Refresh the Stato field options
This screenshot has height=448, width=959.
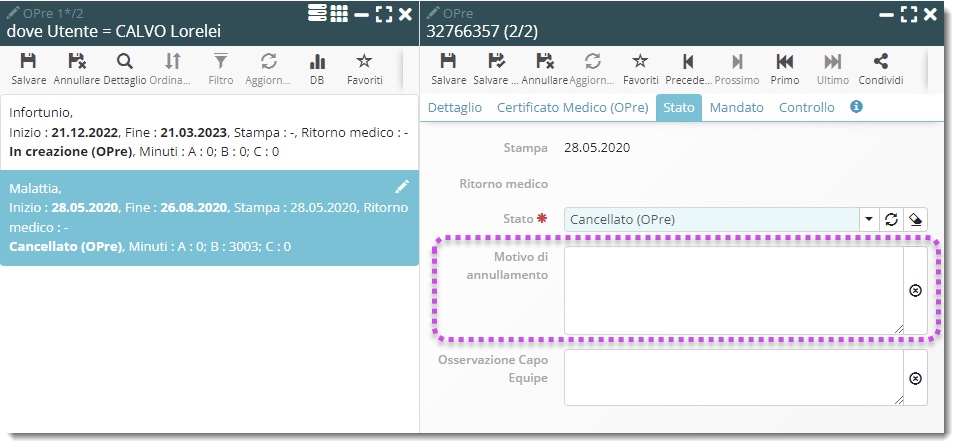(891, 219)
